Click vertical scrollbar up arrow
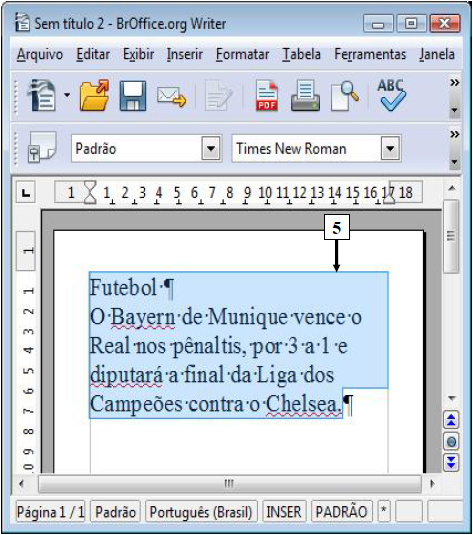473x535 pixels. coord(452,188)
